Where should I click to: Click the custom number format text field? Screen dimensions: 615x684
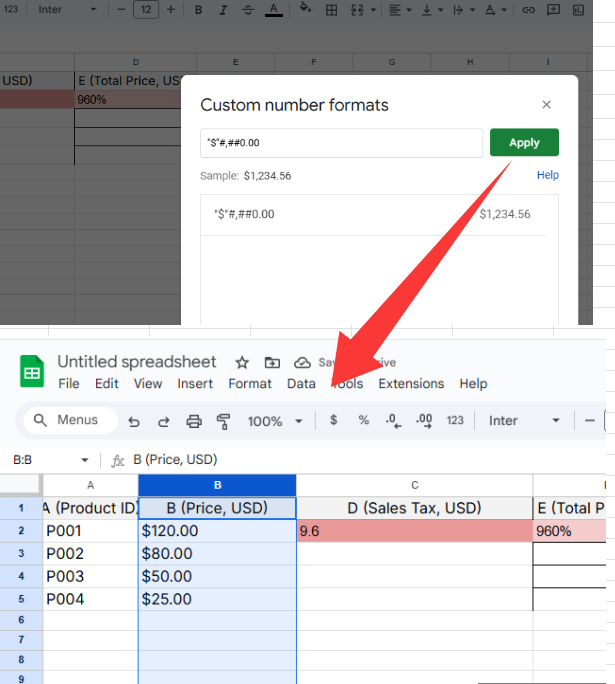click(x=341, y=143)
